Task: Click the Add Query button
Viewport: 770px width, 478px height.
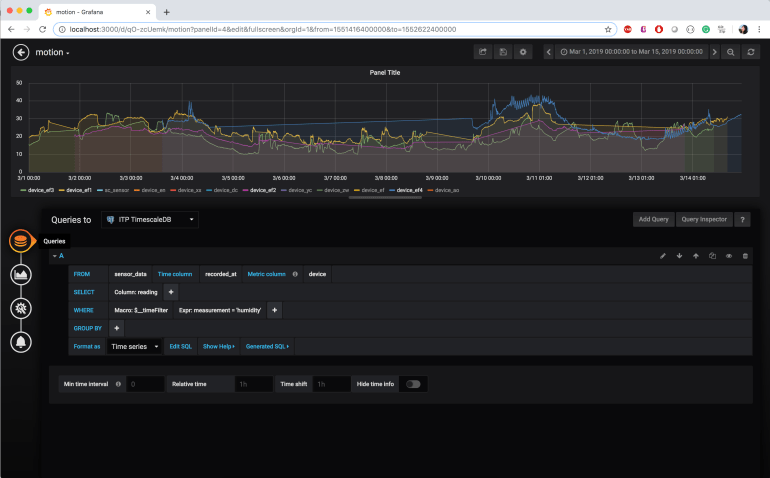Action: (x=653, y=219)
